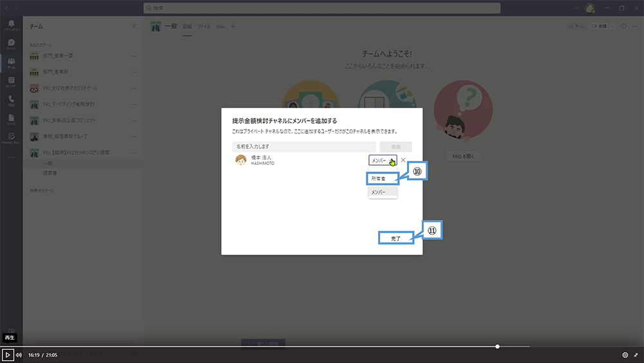644x363 pixels.
Task: Toggle video volume speaker icon
Action: point(19,355)
